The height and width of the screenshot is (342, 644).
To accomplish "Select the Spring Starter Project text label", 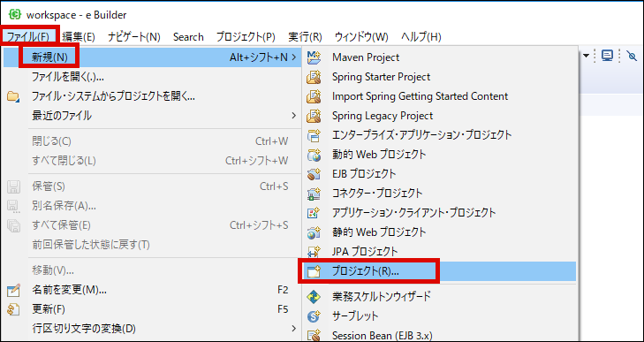I will tap(381, 77).
